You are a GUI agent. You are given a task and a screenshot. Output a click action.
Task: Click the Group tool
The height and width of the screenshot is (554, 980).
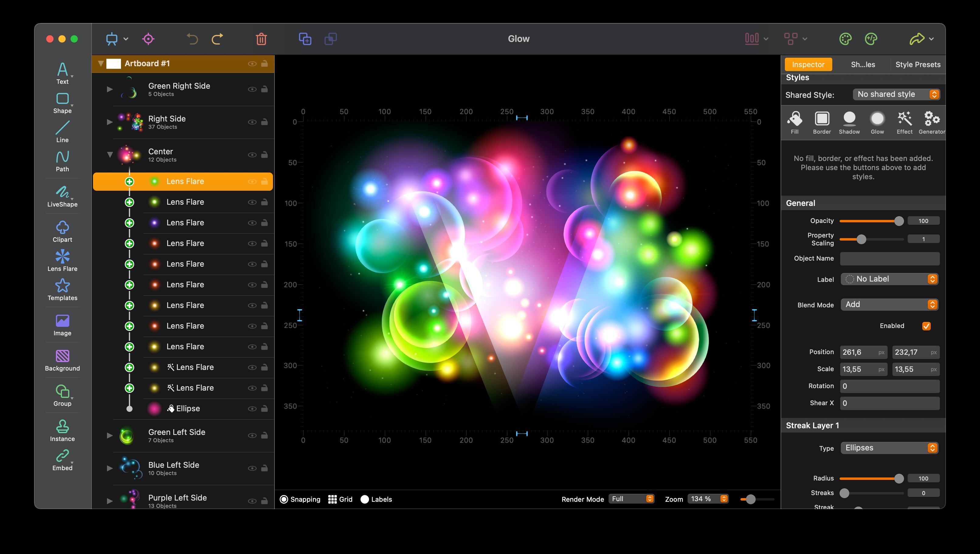(x=62, y=395)
